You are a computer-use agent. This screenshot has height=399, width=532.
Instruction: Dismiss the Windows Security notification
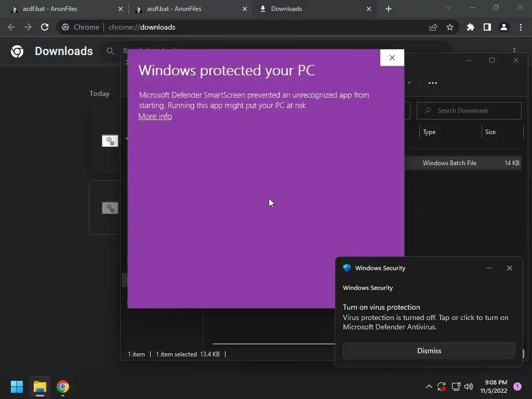pyautogui.click(x=429, y=351)
